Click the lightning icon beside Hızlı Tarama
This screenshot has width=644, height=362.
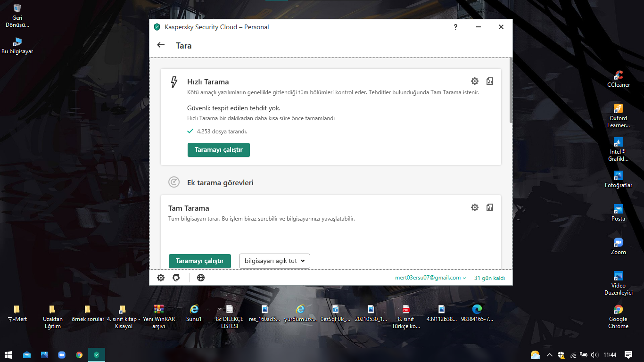click(174, 82)
